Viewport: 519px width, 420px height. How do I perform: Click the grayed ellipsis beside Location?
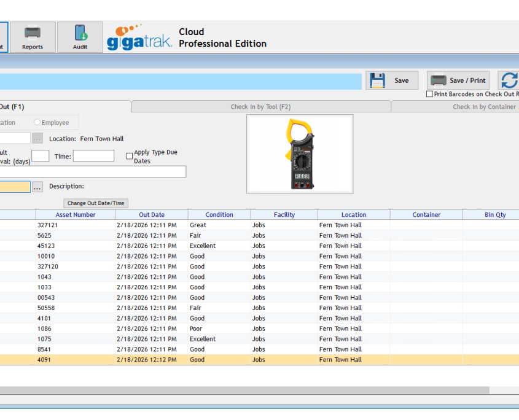[x=37, y=138]
